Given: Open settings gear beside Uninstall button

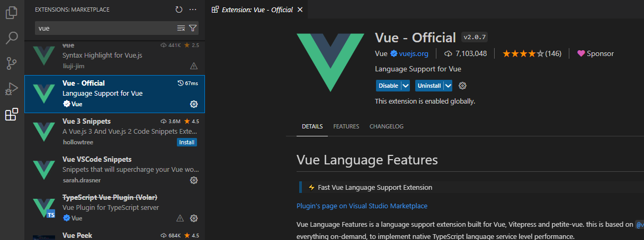Looking at the screenshot, I should 462,86.
